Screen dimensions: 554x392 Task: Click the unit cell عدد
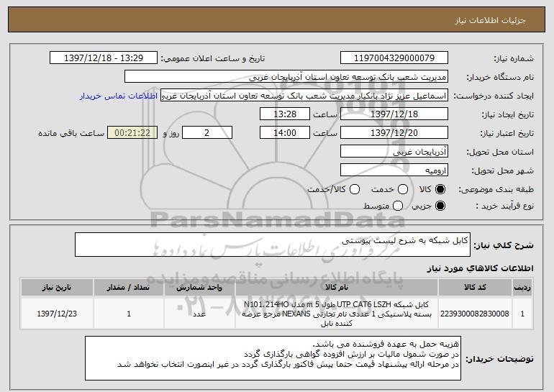[x=199, y=314]
